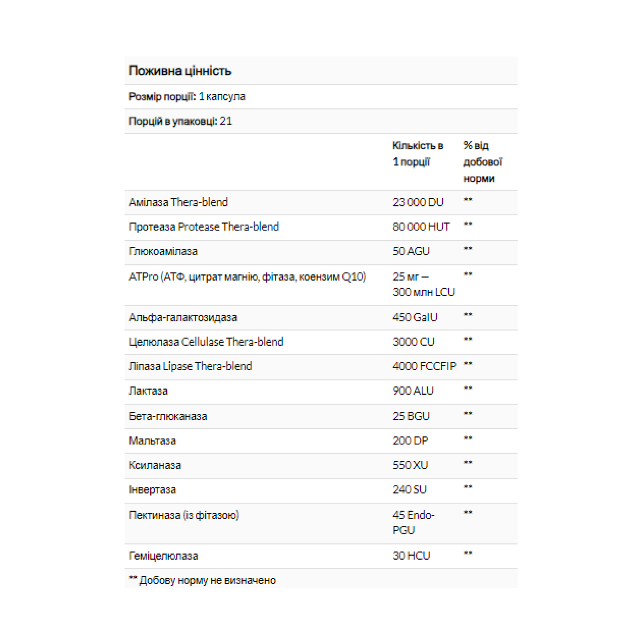Click the 'Кількість в 1 порції' column header
Image resolution: width=644 pixels, height=644 pixels.
pyautogui.click(x=418, y=154)
